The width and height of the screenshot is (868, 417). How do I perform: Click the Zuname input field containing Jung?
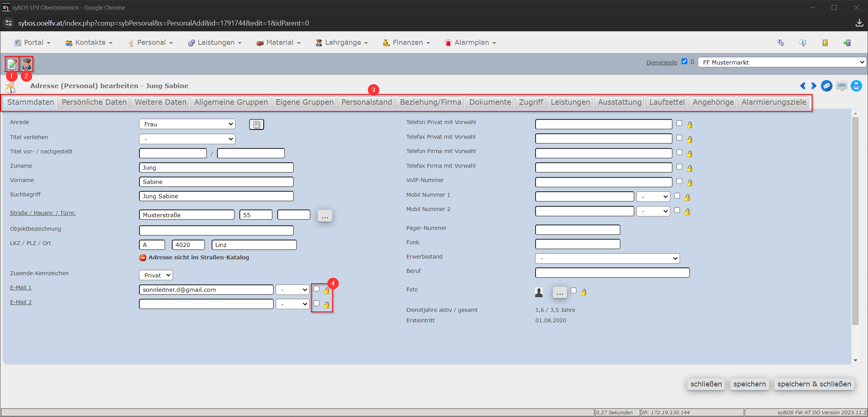click(x=216, y=167)
